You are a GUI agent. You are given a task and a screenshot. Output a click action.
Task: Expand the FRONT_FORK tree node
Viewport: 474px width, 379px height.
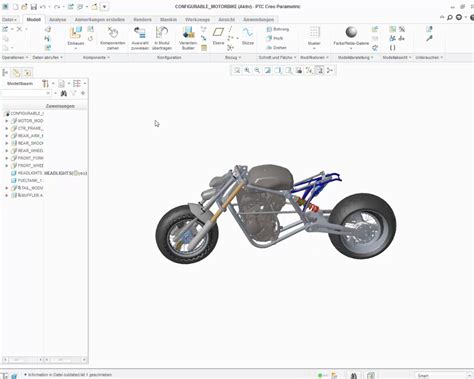pyautogui.click(x=6, y=158)
